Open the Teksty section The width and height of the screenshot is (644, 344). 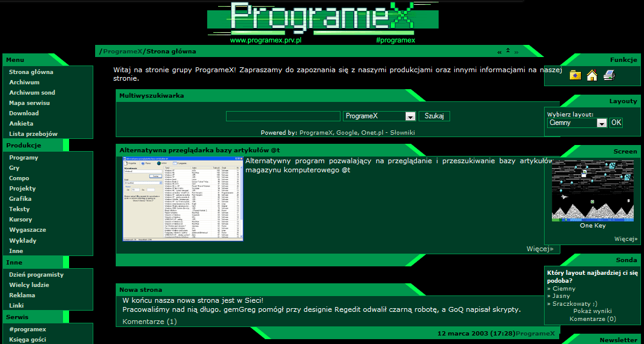pos(19,209)
